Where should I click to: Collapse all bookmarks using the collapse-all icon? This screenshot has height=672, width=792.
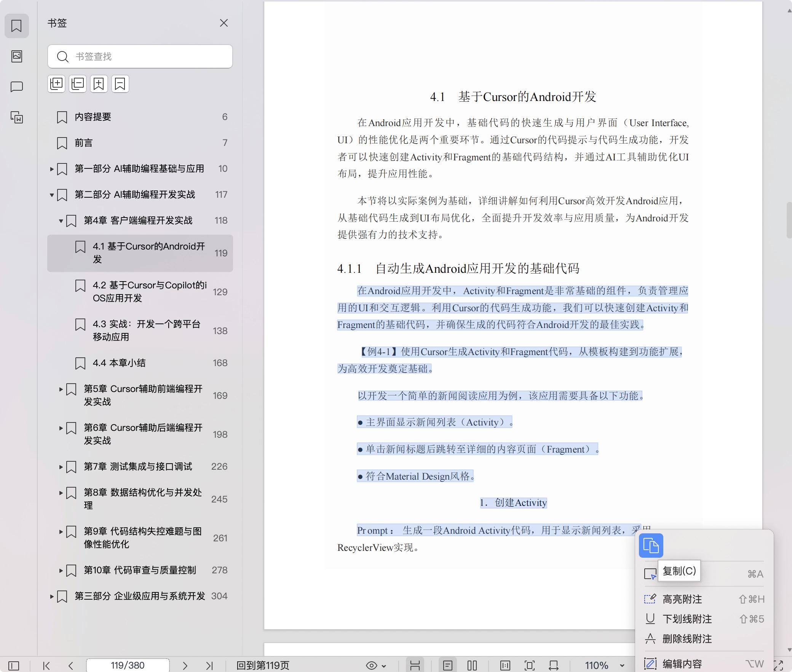[77, 84]
